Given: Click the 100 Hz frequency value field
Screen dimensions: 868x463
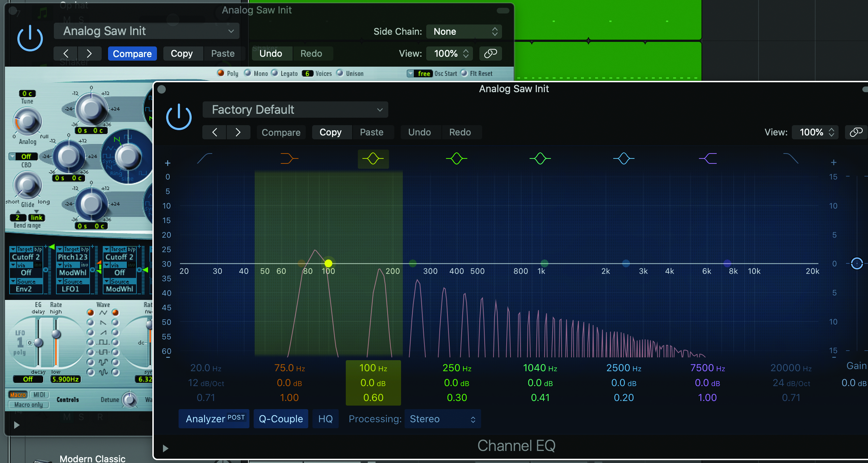Looking at the screenshot, I should tap(373, 368).
